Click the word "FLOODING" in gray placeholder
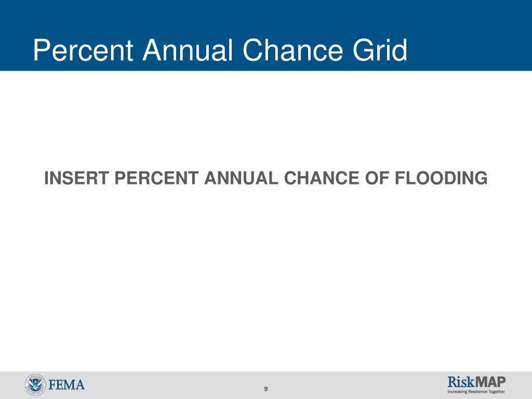 click(441, 178)
